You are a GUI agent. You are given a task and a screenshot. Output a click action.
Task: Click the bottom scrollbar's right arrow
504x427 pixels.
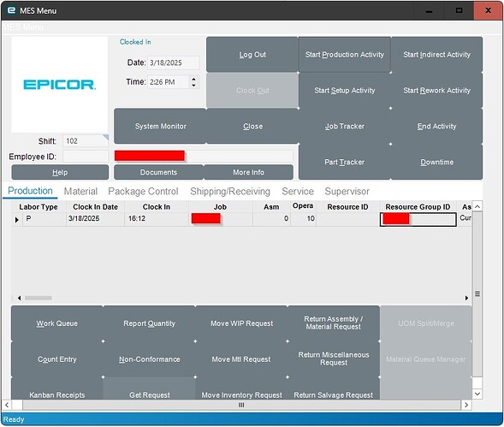(x=466, y=405)
